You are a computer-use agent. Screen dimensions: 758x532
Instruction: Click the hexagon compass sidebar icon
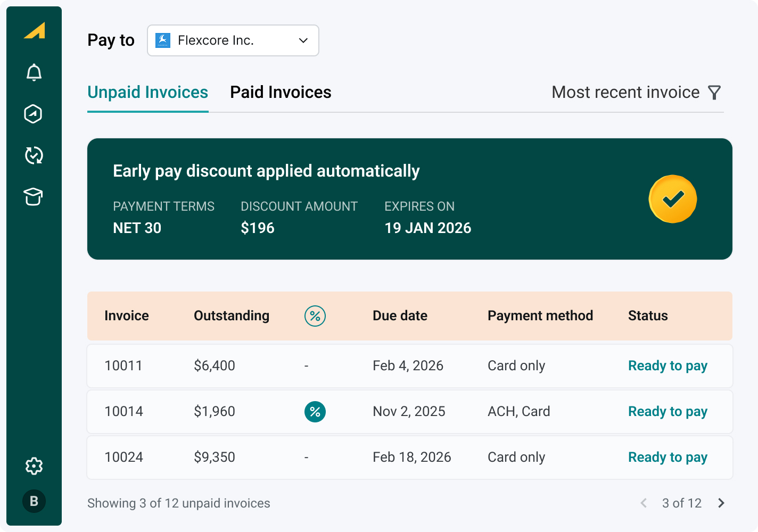[x=34, y=114]
